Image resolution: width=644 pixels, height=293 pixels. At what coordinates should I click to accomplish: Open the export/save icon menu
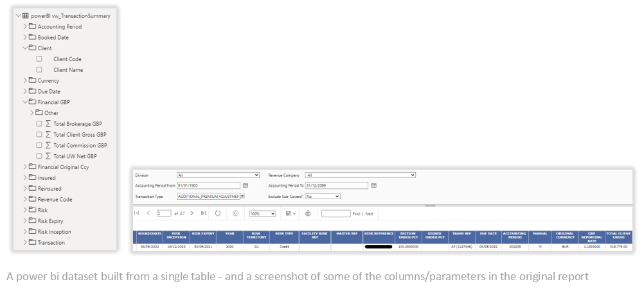[291, 213]
